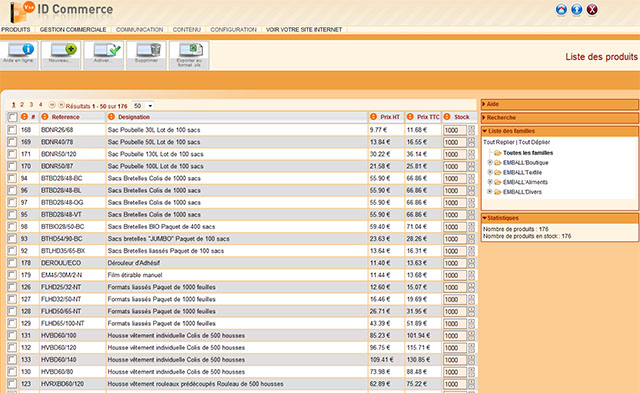Image resolution: width=640 pixels, height=393 pixels.
Task: Expand the EMBALL'Divers tree node plus
Action: coord(490,192)
